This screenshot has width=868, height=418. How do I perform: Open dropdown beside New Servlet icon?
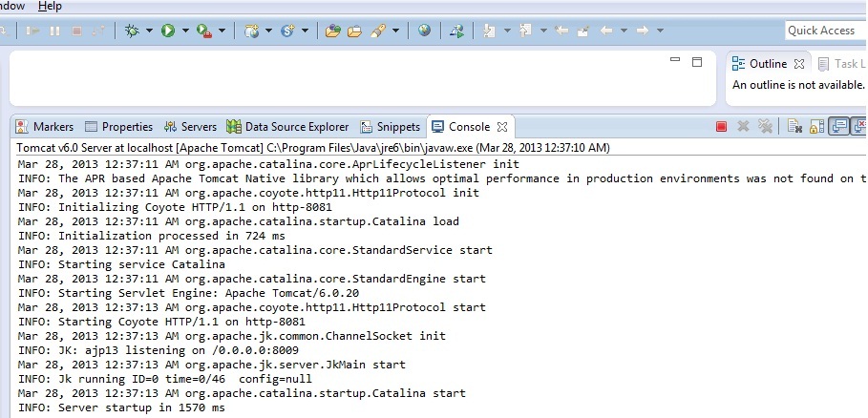point(305,31)
